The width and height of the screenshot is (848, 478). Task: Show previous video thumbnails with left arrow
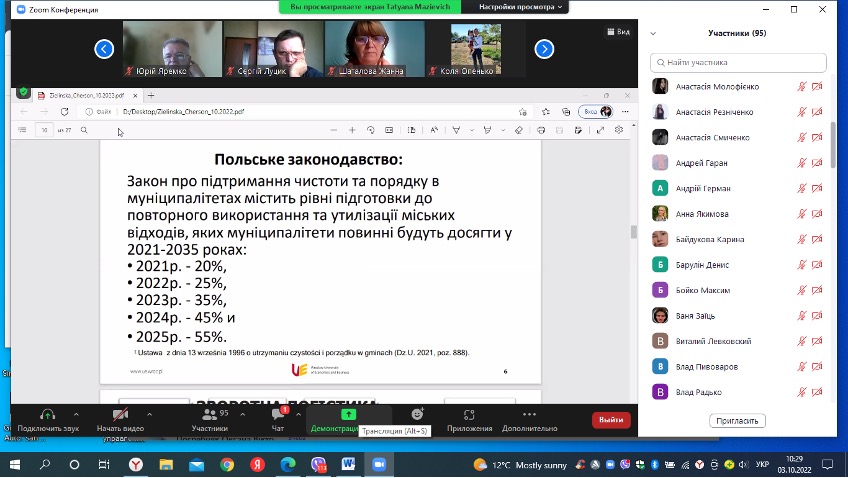coord(104,49)
